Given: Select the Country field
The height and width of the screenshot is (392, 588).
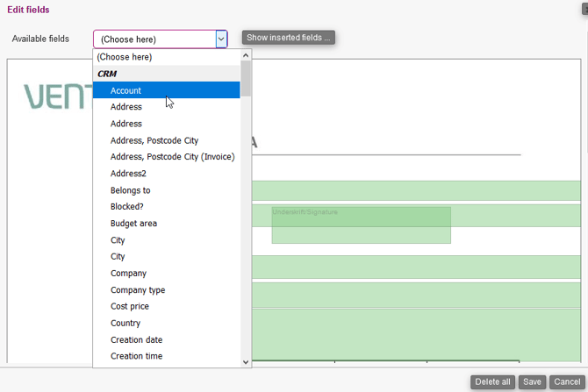Looking at the screenshot, I should pyautogui.click(x=167, y=323).
